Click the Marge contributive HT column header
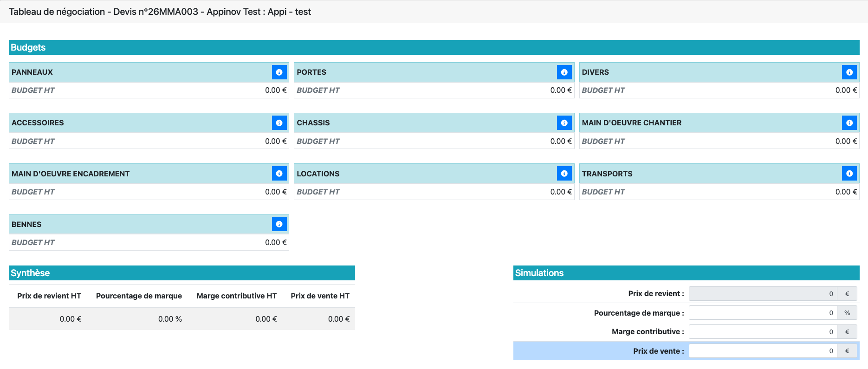The width and height of the screenshot is (868, 369). 236,296
